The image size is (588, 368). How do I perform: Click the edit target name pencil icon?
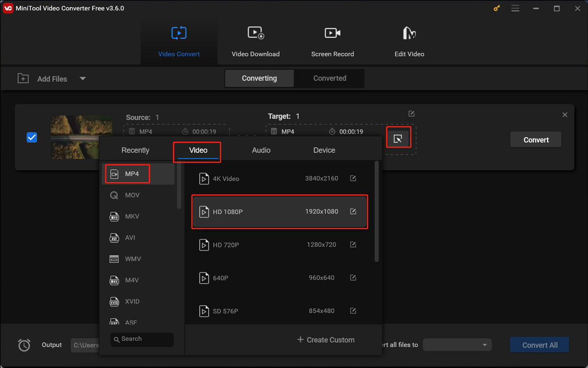coord(412,114)
